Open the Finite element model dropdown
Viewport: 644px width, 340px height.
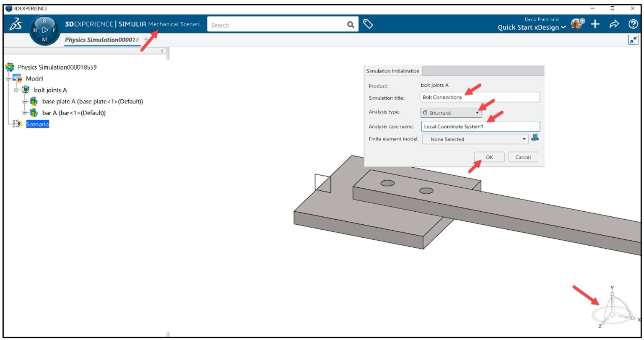pos(523,139)
